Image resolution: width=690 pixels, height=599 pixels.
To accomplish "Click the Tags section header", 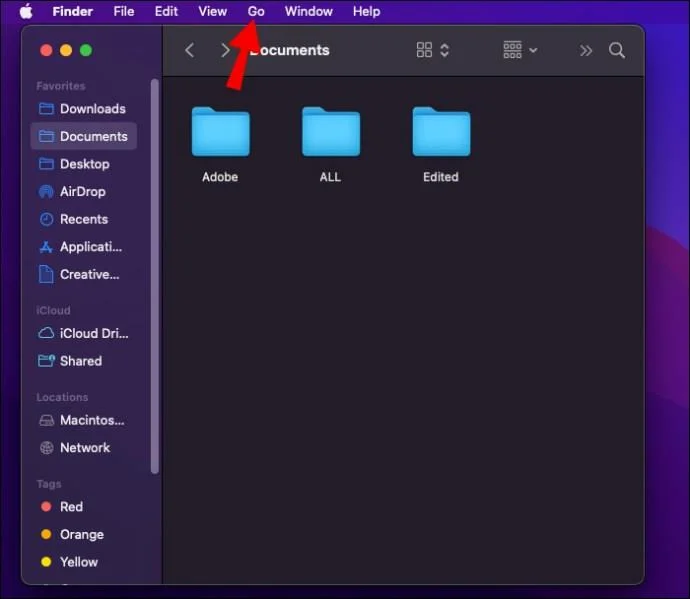I will (x=49, y=484).
